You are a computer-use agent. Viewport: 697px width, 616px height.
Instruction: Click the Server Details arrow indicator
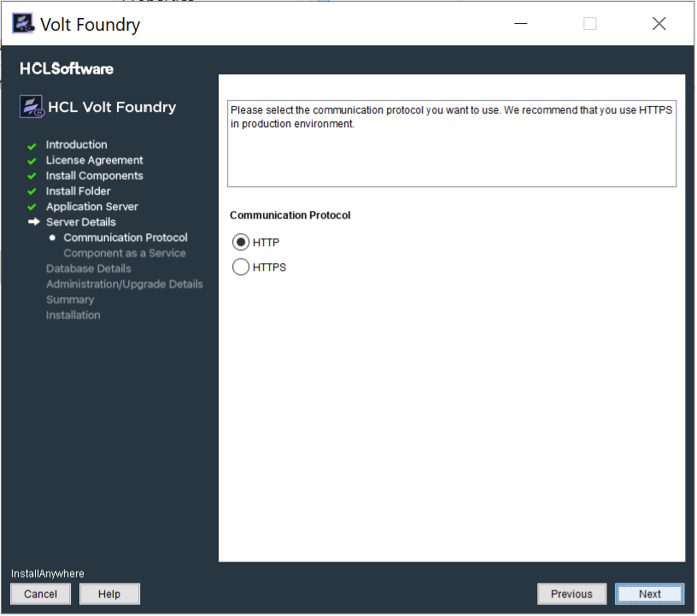point(34,222)
